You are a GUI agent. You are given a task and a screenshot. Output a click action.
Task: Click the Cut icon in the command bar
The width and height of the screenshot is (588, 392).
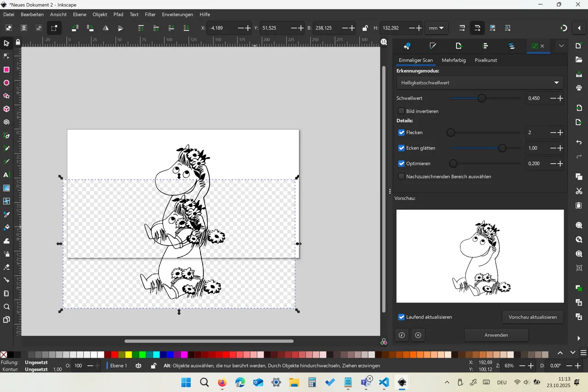(x=579, y=191)
